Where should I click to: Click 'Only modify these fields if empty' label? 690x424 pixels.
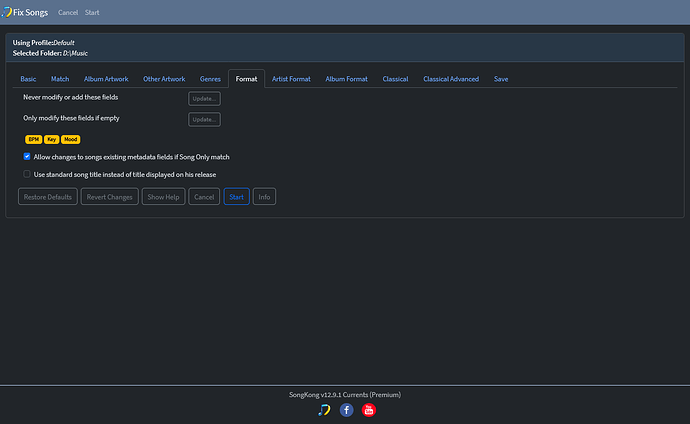[x=71, y=118]
